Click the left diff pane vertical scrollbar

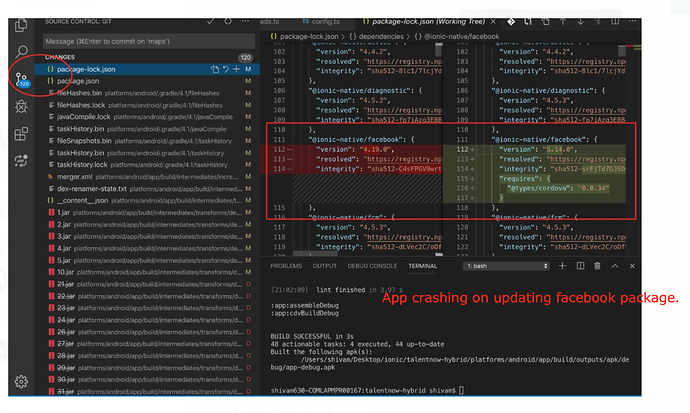tap(439, 50)
